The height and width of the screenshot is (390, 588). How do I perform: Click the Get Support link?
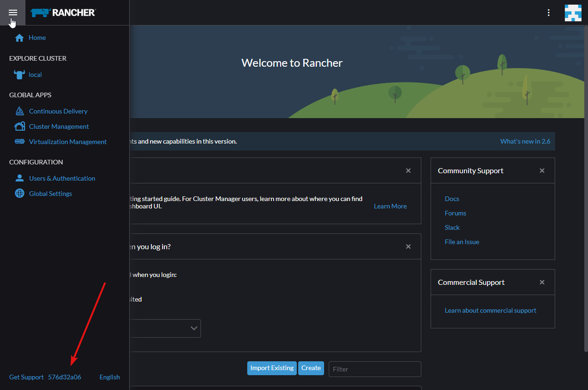coord(26,377)
